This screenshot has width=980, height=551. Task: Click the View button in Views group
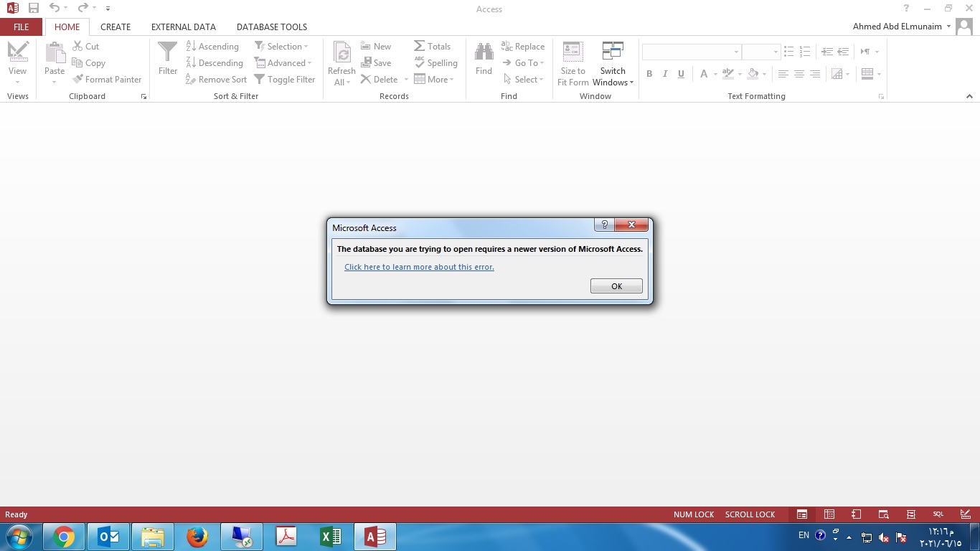coord(17,63)
